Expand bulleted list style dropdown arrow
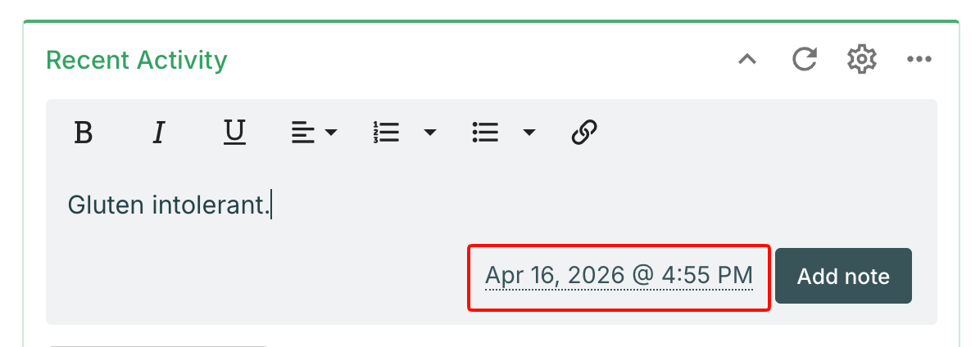980x347 pixels. point(529,132)
